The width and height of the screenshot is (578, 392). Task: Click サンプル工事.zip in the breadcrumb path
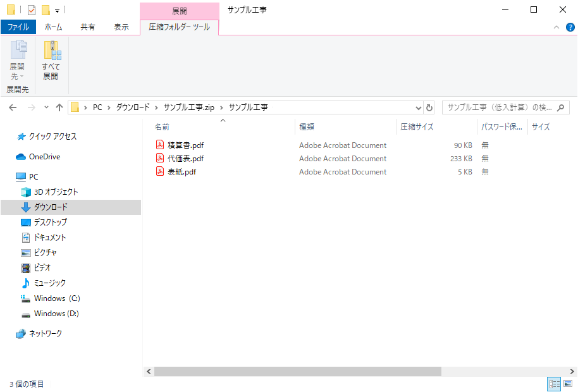(189, 107)
